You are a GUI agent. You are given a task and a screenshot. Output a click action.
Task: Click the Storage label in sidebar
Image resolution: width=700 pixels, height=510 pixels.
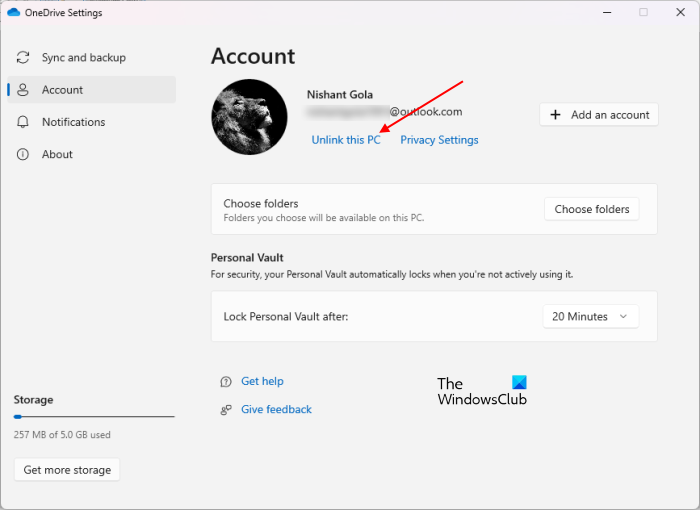click(x=33, y=400)
